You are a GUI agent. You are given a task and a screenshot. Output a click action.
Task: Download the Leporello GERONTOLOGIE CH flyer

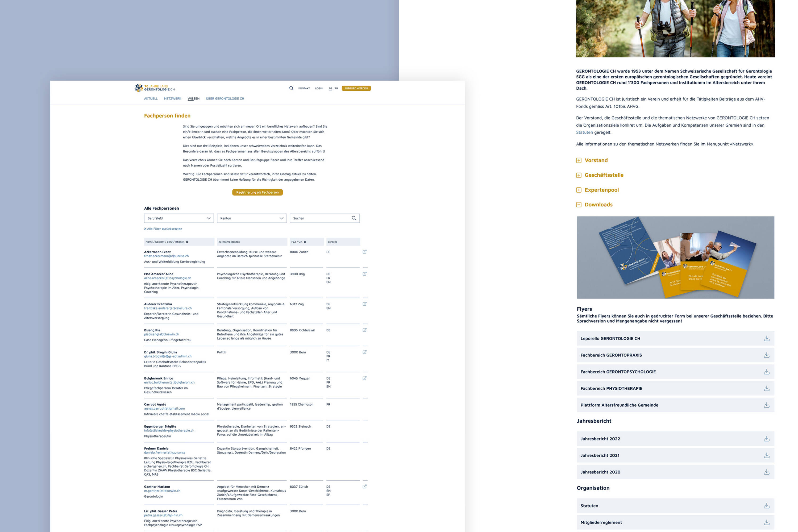766,338
